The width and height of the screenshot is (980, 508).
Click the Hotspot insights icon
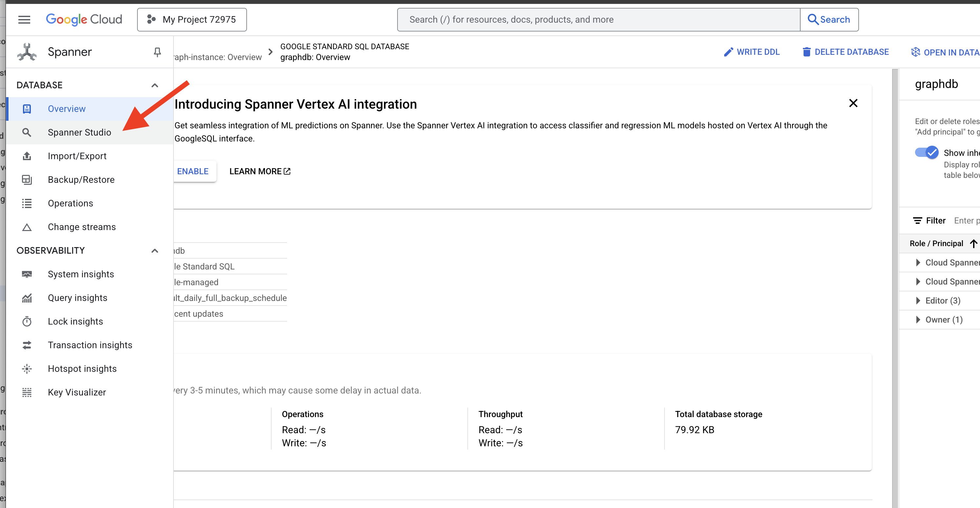click(27, 369)
